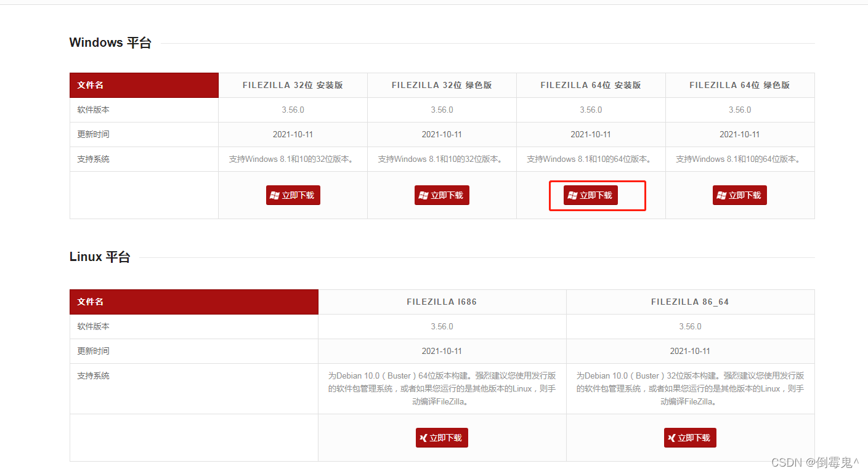Click 更新时间 label in Linux table
Screen dimensions: 868x474
click(93, 351)
